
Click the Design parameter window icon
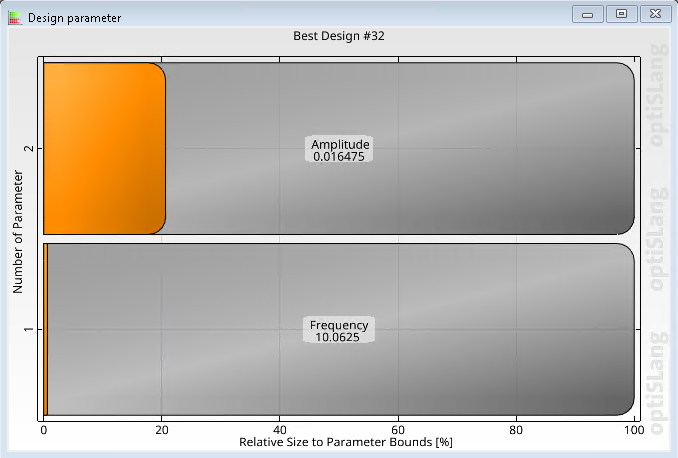14,18
